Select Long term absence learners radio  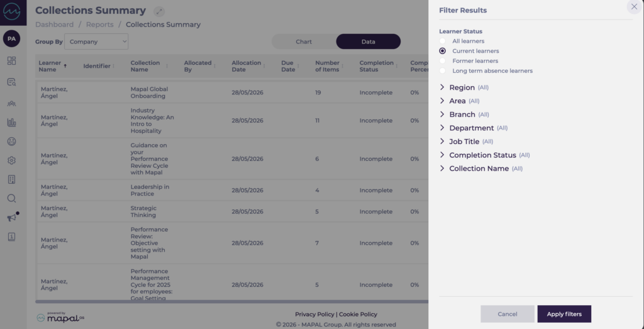point(442,70)
